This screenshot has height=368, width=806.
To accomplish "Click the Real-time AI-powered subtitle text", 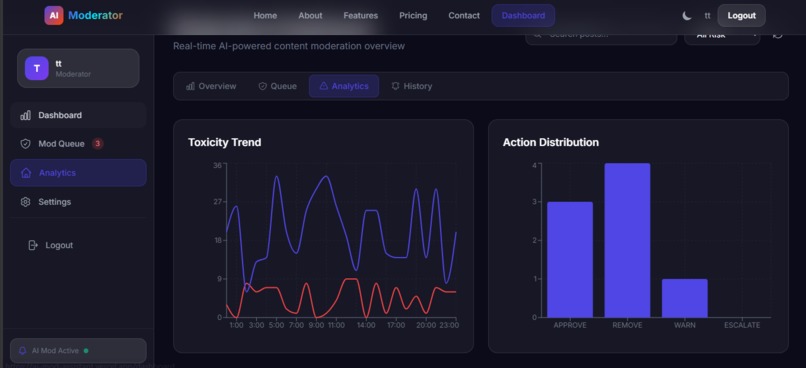I will point(289,46).
